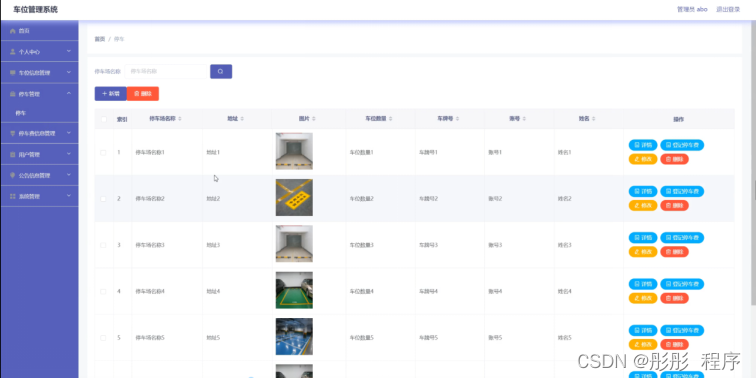Click the cell text 车牌号3

[x=428, y=245]
